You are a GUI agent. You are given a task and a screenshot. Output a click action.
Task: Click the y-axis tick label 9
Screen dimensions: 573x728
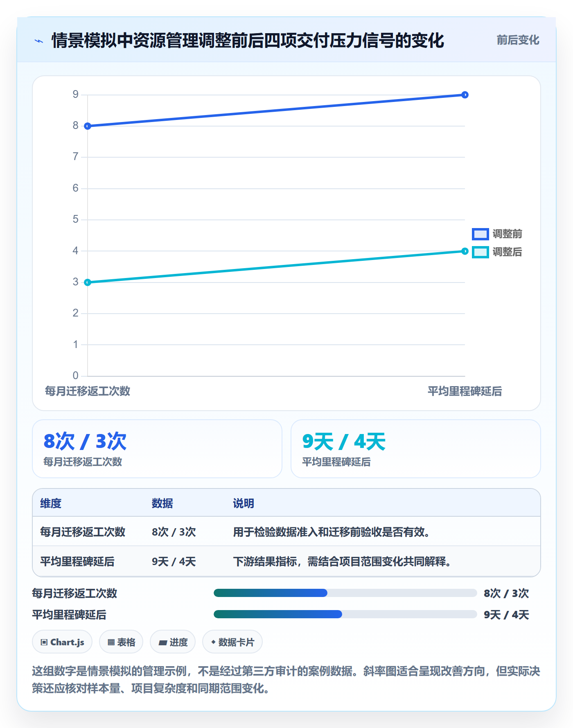pyautogui.click(x=75, y=95)
